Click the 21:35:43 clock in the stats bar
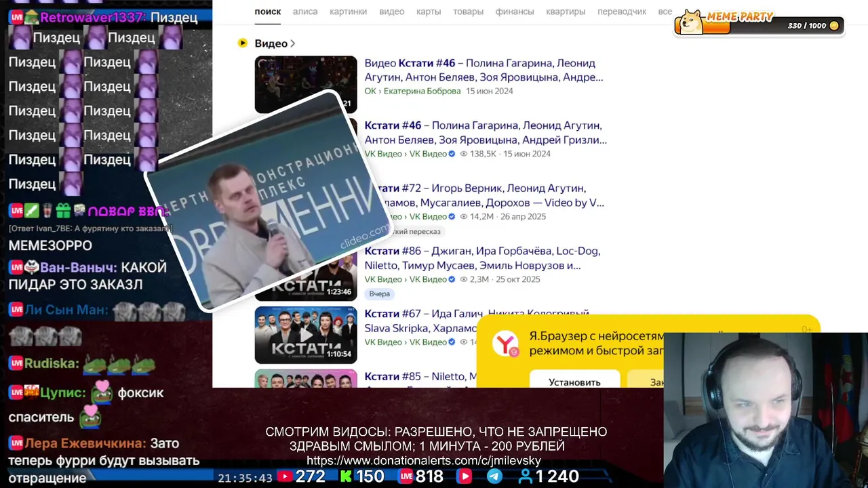Image resolution: width=868 pixels, height=488 pixels. (x=245, y=478)
